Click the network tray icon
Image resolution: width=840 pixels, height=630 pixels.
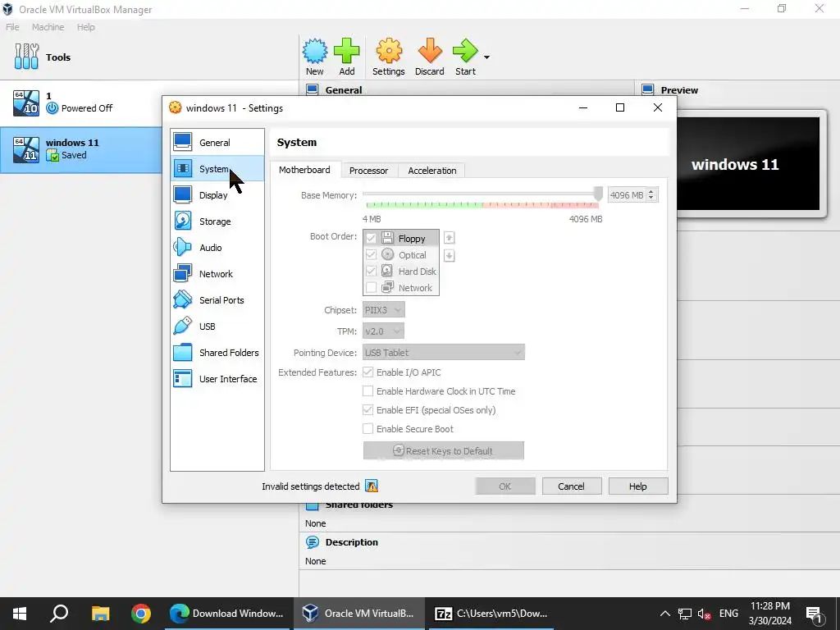click(684, 614)
